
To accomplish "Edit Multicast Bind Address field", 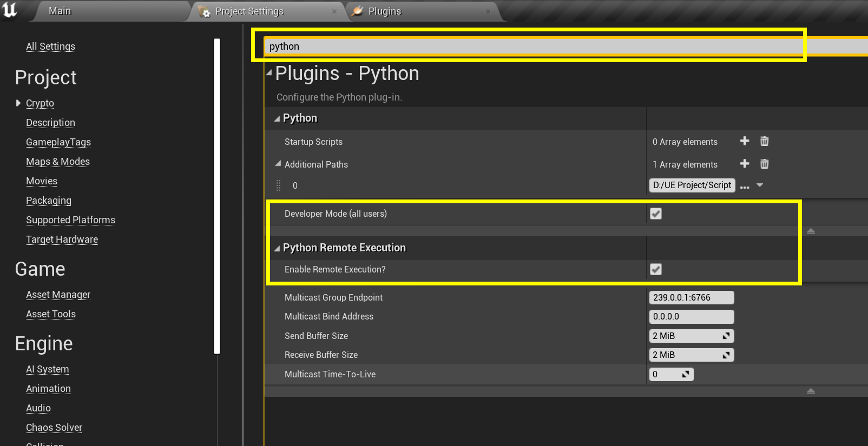I will point(692,316).
